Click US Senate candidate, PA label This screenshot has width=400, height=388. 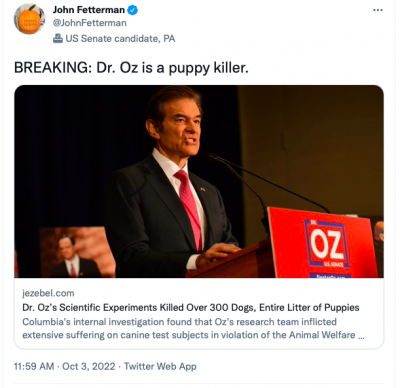120,39
